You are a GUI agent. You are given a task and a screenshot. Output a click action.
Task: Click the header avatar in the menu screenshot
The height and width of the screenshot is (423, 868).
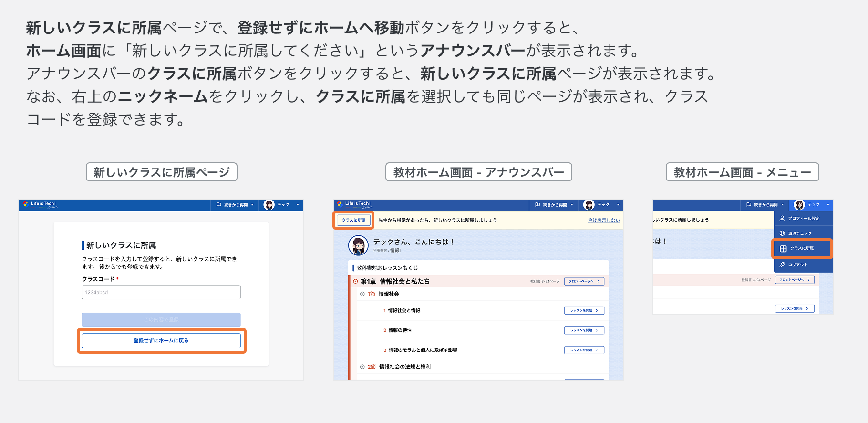pos(799,205)
